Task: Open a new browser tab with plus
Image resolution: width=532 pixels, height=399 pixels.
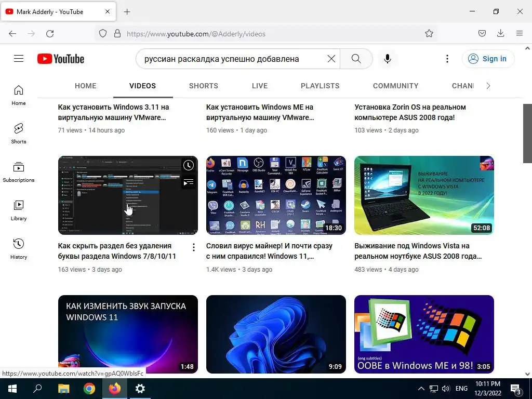Action: pos(127,12)
